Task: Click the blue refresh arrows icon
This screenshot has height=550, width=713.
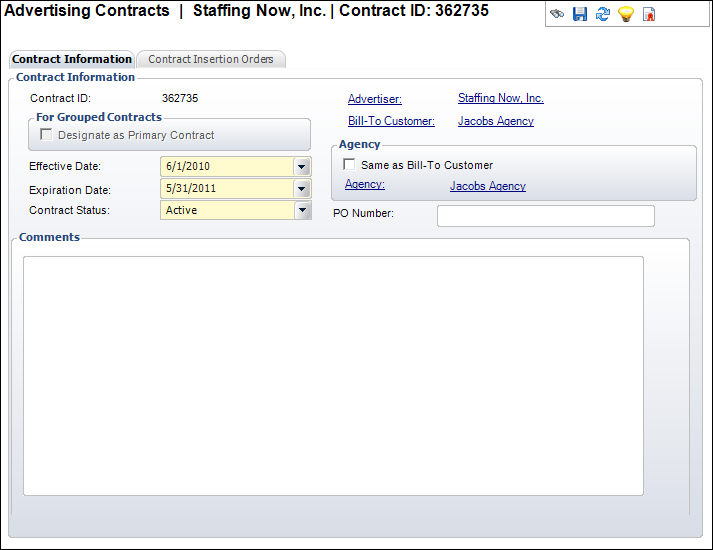Action: point(603,15)
